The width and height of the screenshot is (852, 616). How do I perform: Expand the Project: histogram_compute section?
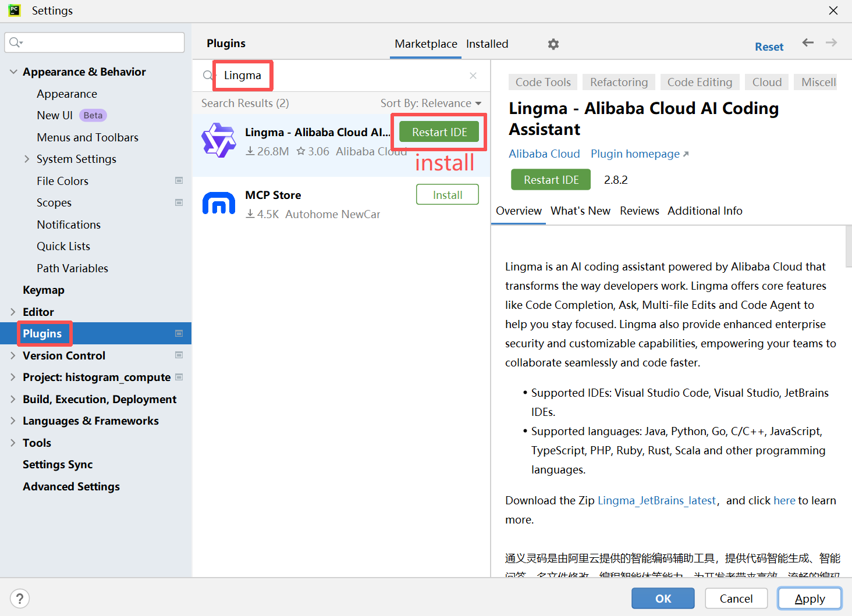(13, 377)
